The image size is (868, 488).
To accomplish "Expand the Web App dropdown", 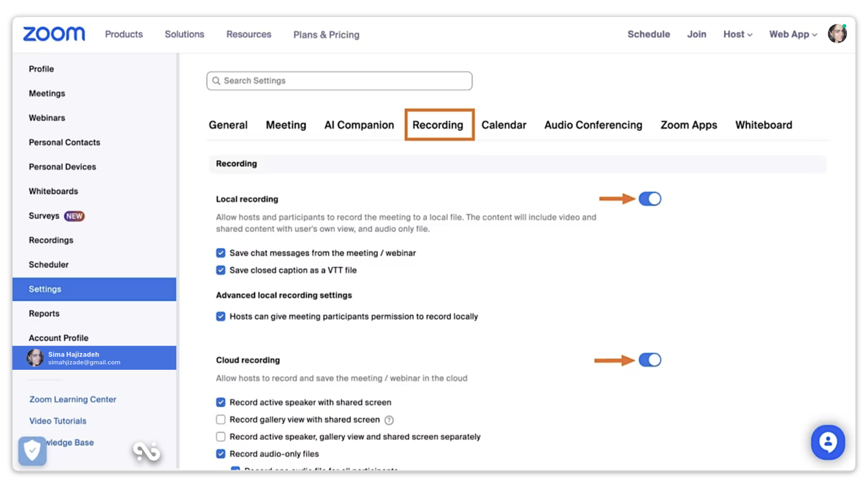I will click(793, 34).
